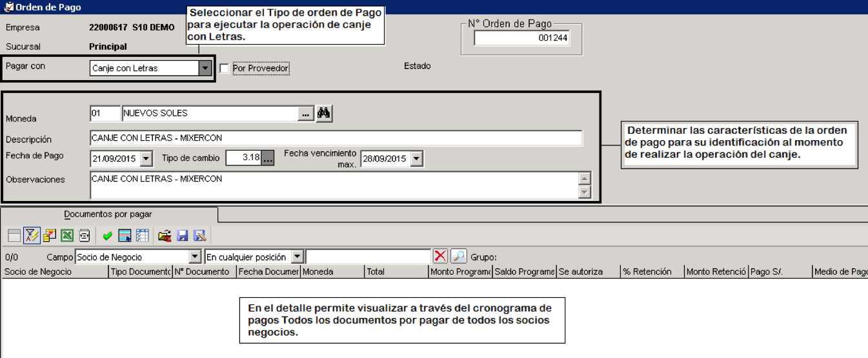868x358 pixels.
Task: Click the Descripción text field
Action: [336, 138]
